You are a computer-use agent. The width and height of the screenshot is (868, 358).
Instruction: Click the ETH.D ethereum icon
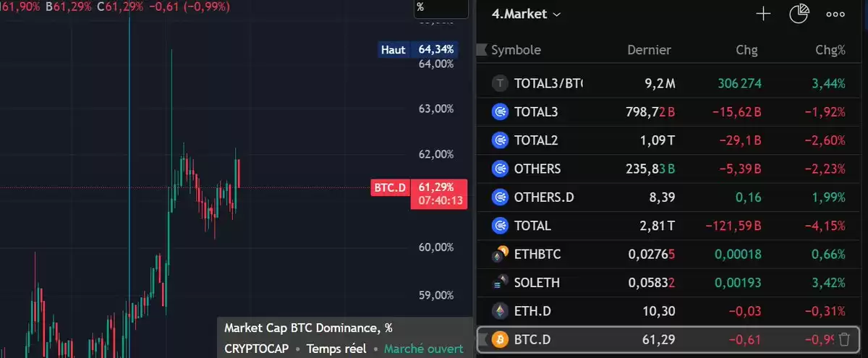[500, 311]
